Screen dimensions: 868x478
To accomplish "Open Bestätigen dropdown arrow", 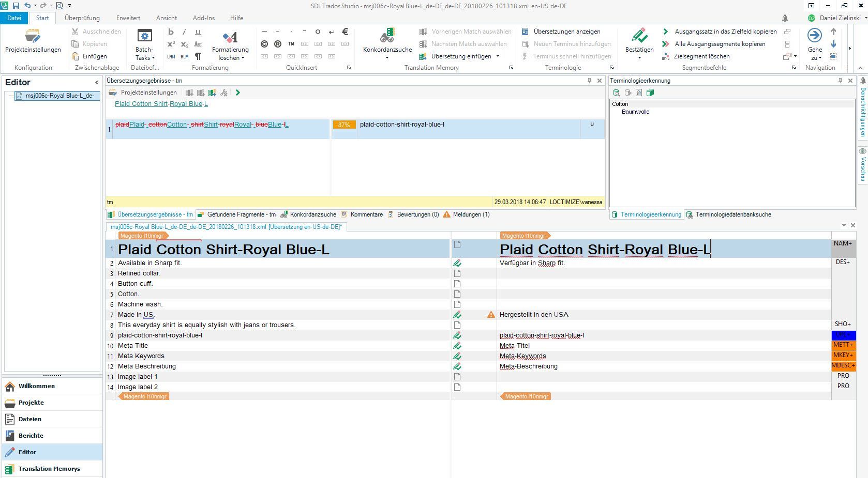I will pos(639,58).
